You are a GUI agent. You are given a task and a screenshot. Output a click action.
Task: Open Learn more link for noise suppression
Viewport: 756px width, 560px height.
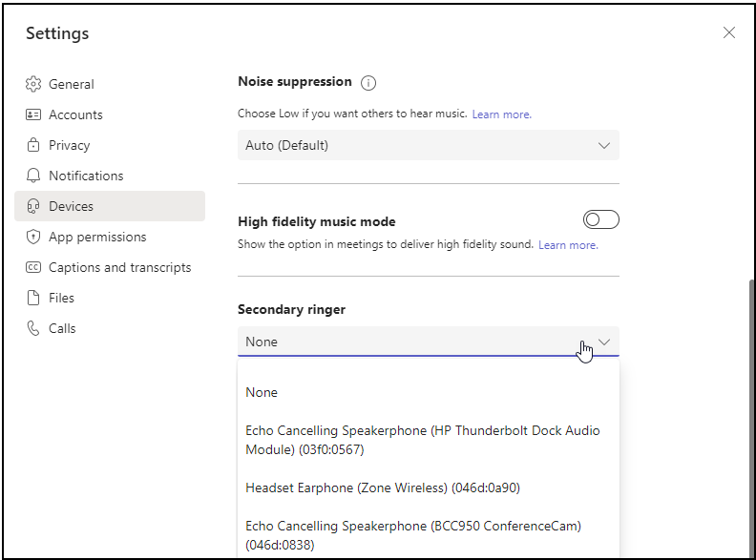(501, 114)
